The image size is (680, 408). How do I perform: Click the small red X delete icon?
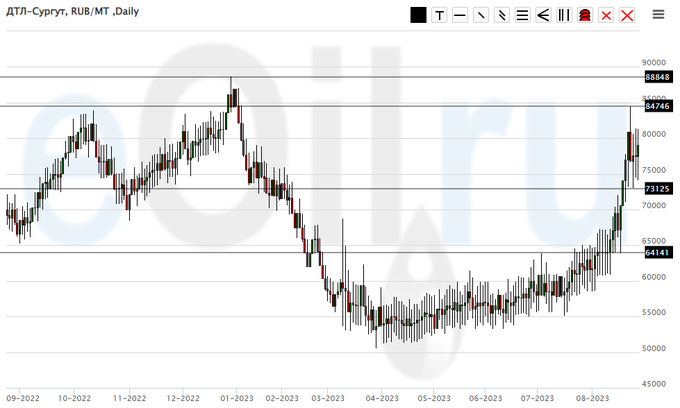[605, 15]
